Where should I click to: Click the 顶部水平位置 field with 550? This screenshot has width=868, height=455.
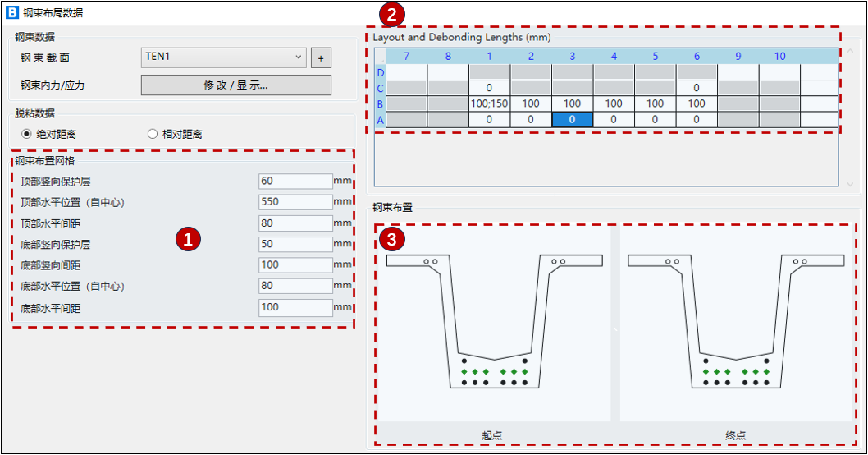(x=295, y=202)
